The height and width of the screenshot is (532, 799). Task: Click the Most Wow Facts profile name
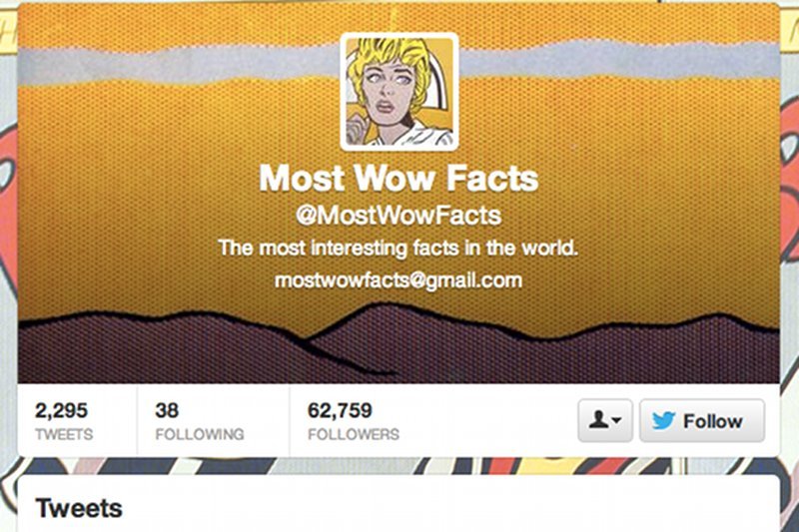[x=399, y=178]
